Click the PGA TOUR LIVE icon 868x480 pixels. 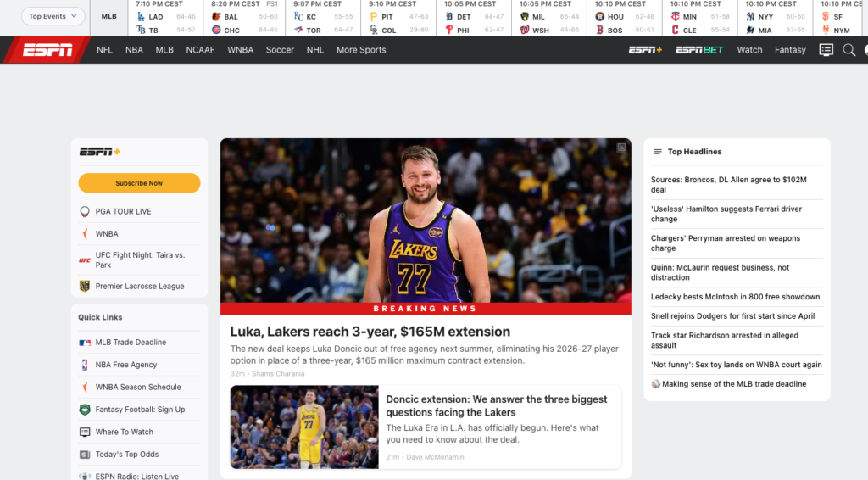coord(85,212)
